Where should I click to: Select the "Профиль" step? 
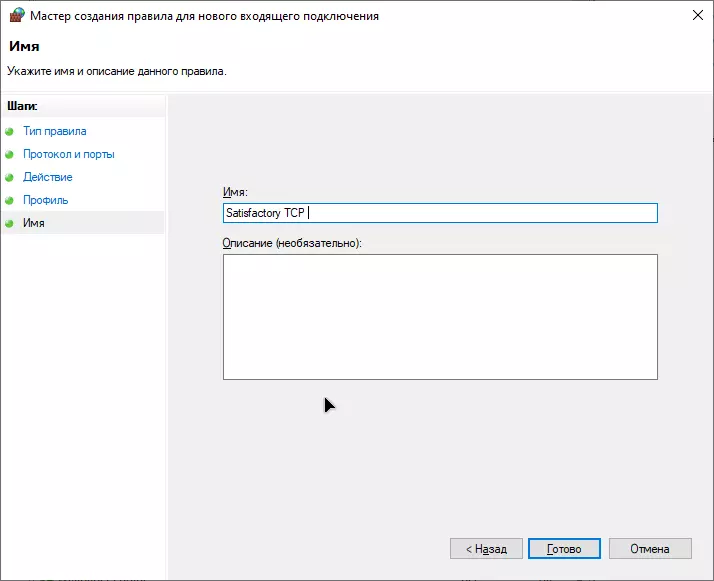pos(45,200)
